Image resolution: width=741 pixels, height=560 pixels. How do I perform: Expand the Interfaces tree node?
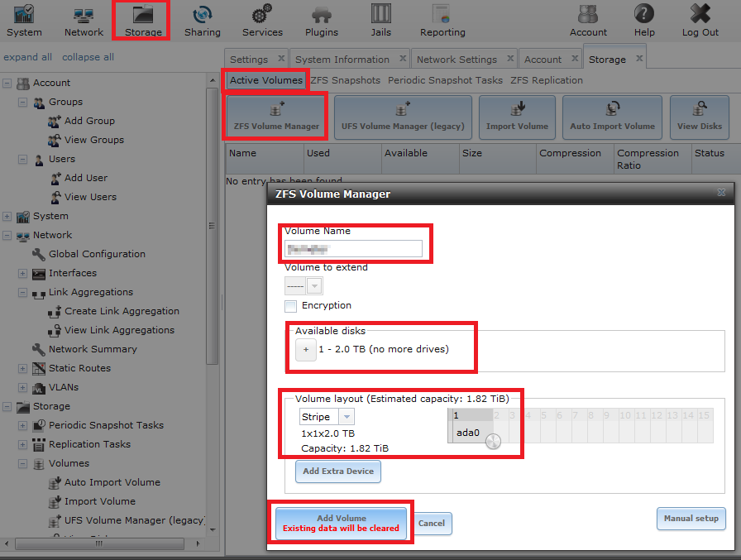22,273
